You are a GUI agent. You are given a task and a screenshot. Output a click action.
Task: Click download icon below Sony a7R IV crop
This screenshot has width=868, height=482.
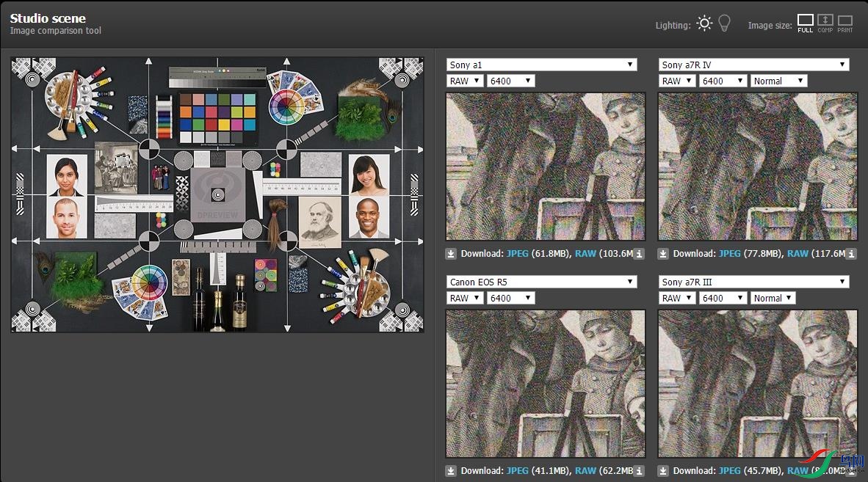coord(664,254)
